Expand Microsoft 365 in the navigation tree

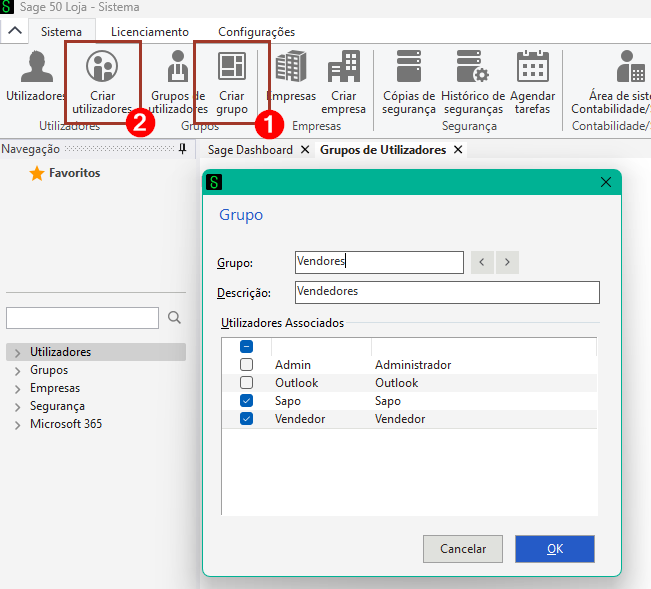[x=17, y=425]
